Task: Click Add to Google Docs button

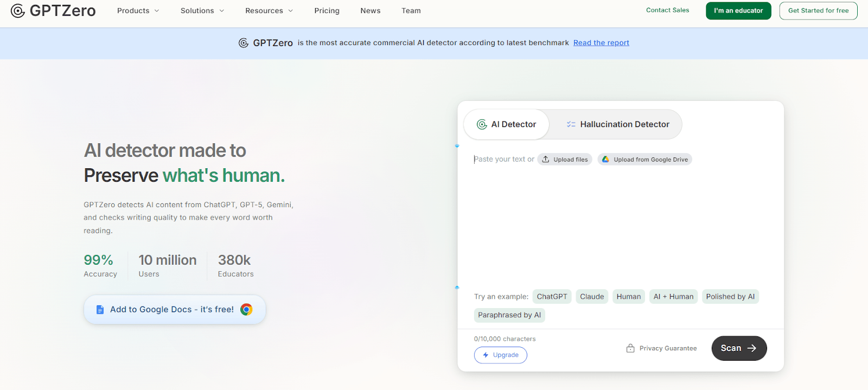Action: [175, 310]
